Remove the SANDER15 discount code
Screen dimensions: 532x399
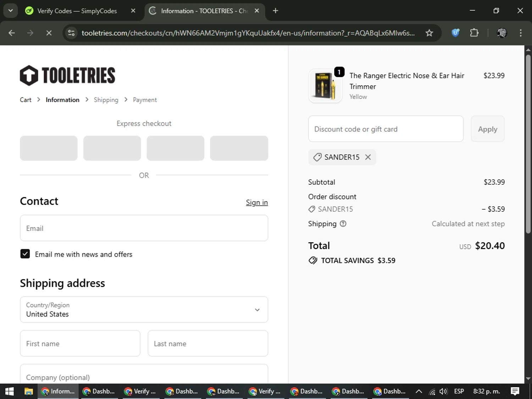[368, 157]
